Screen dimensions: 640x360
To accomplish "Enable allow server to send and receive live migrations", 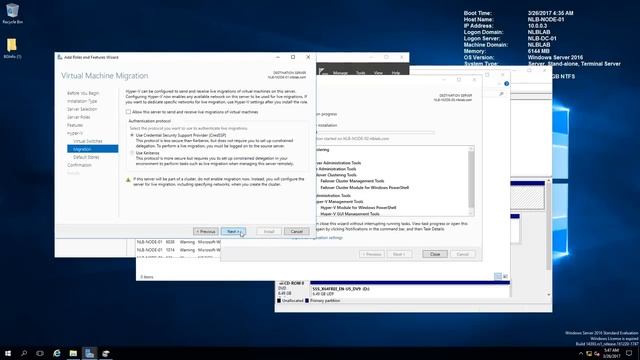I will [128, 112].
